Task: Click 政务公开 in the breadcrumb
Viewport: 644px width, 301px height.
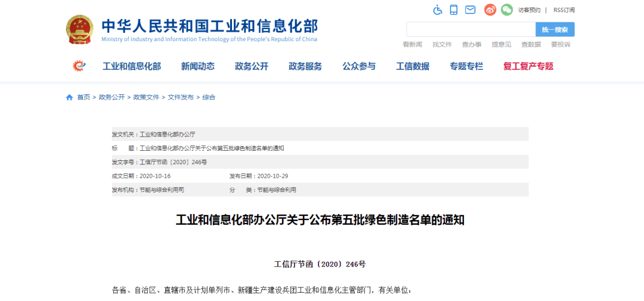Action: (x=112, y=97)
